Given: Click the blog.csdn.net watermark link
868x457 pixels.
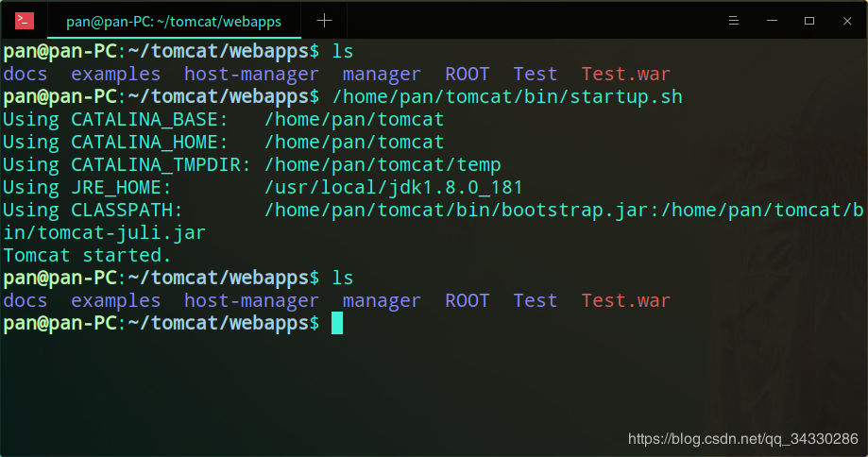Looking at the screenshot, I should (742, 439).
